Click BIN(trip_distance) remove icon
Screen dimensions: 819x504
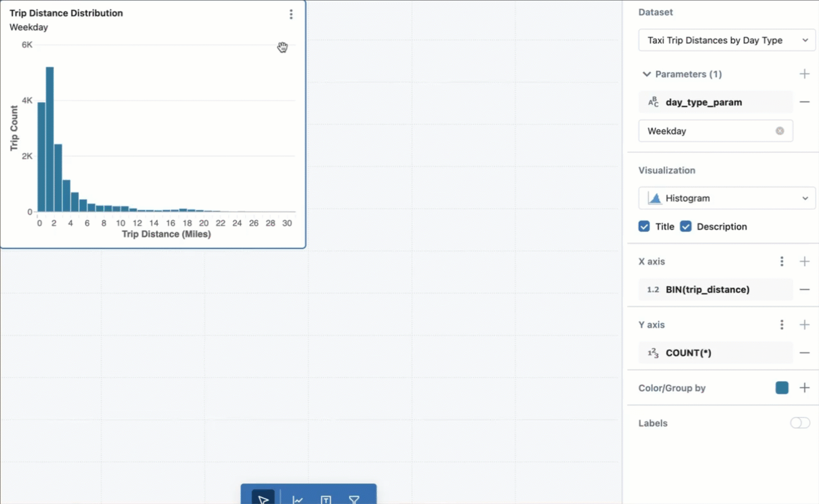click(804, 289)
